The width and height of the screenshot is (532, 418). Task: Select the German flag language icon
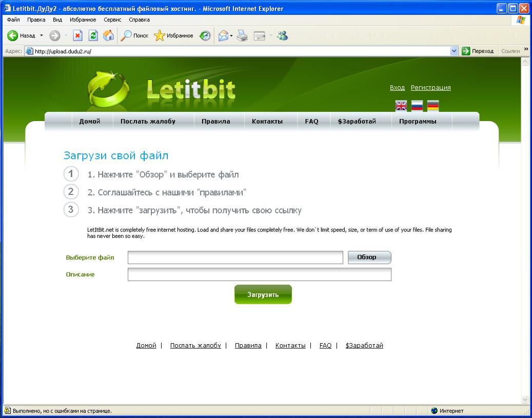coord(433,106)
